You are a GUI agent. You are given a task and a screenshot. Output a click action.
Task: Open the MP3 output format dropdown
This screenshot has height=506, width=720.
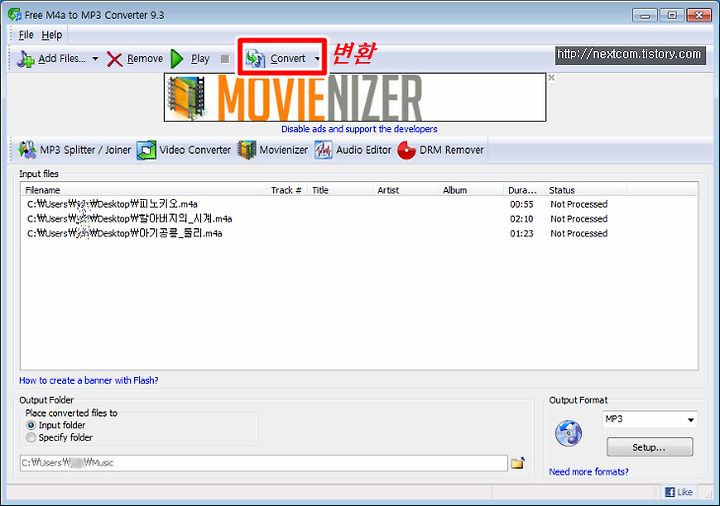point(649,419)
